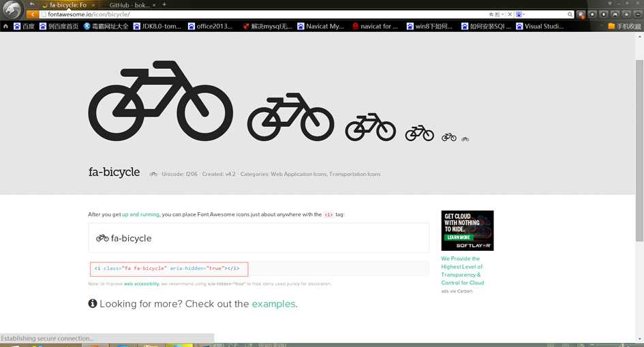
Task: Click the 'Web Application Icons' category link
Action: [x=298, y=174]
